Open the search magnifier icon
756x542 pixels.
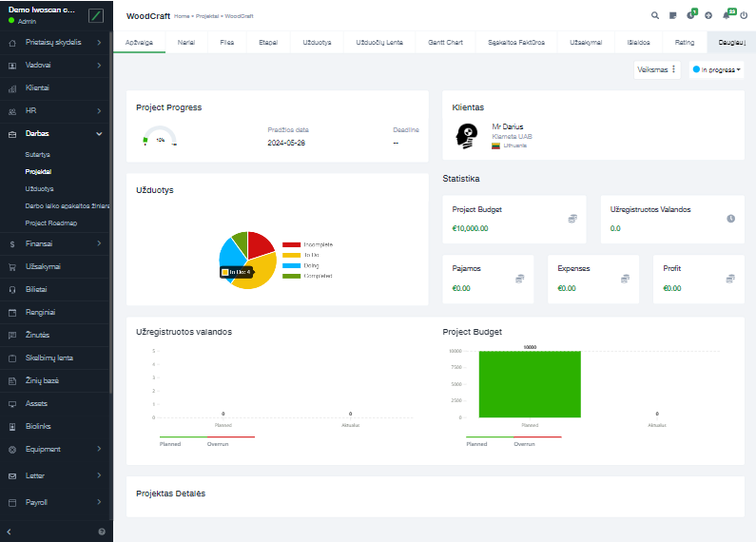(654, 16)
